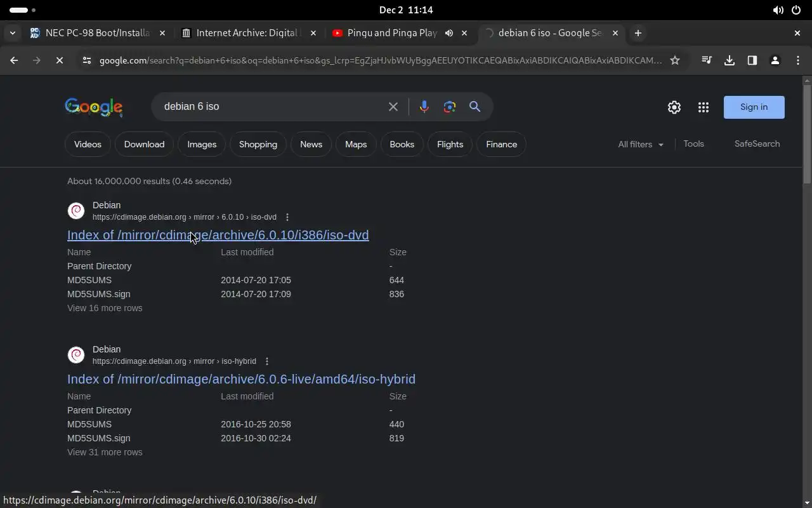The image size is (812, 508).
Task: Expand View 31 more rows
Action: coord(105,452)
